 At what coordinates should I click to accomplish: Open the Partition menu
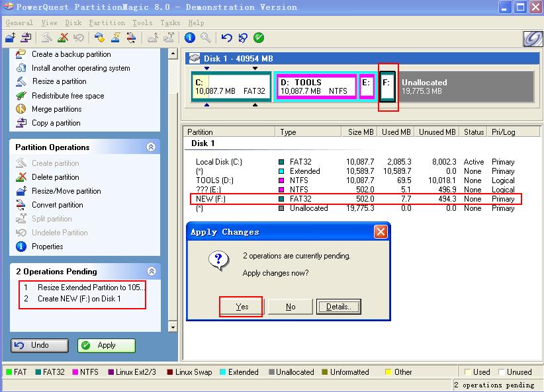[x=107, y=23]
